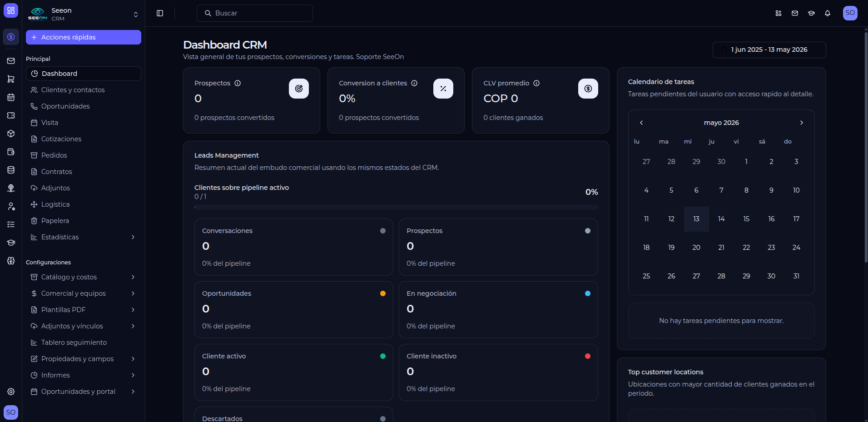Click the dollar icon tile on CLV card

tap(588, 89)
